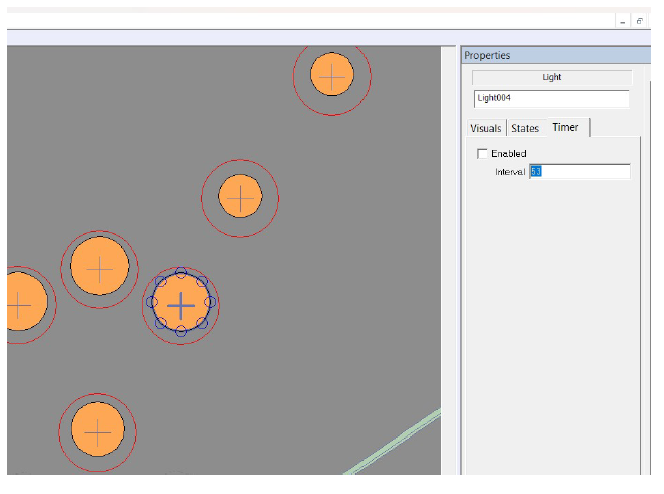Viewport: 664px width, 494px height.
Task: Click the Properties panel title bar
Action: (x=556, y=55)
